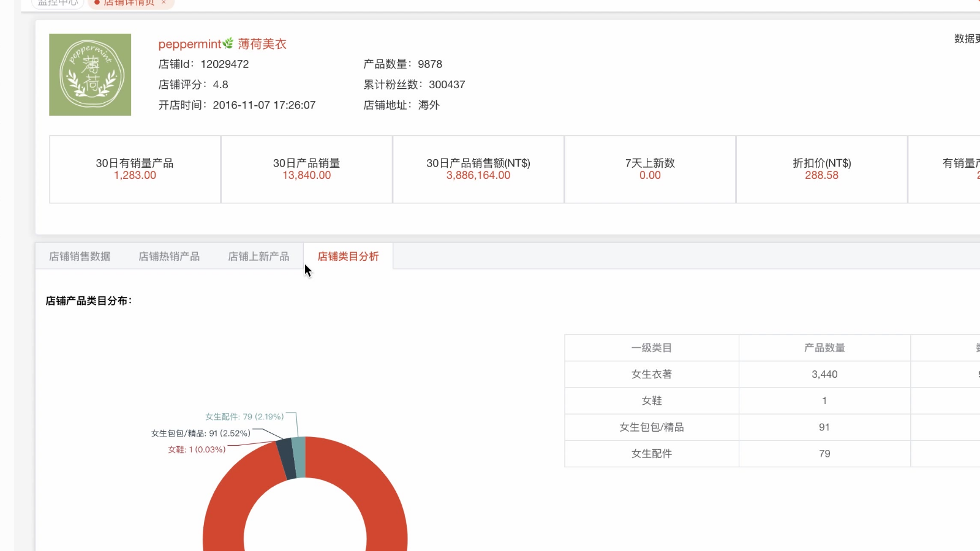Click the dark navy donut chart slice
The height and width of the screenshot is (551, 980).
point(286,459)
